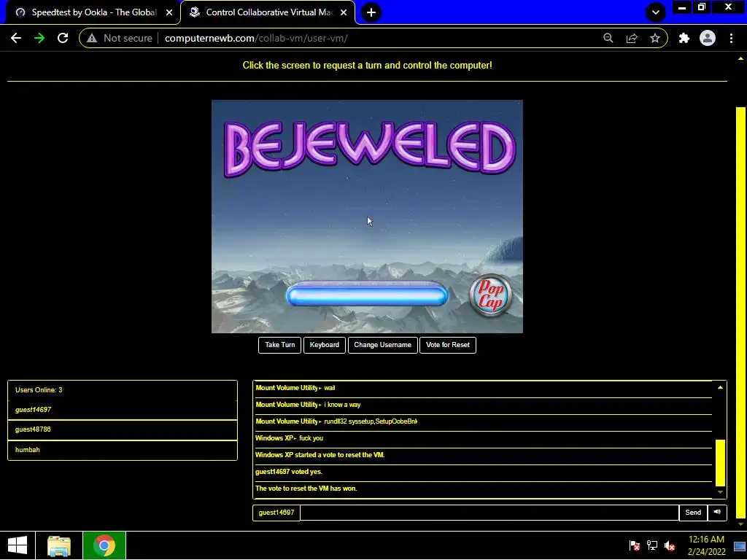Open File Explorer from taskbar

tap(59, 545)
